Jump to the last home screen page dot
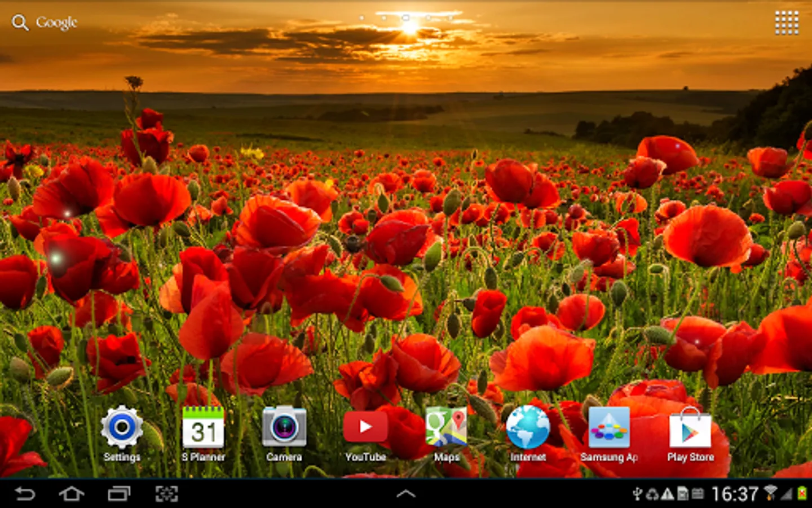The width and height of the screenshot is (812, 508). [x=450, y=17]
